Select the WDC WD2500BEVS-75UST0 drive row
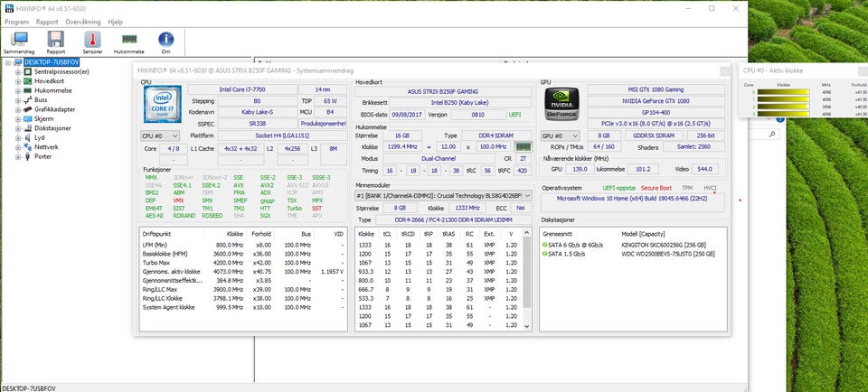Image resolution: width=868 pixels, height=392 pixels. coord(633,255)
